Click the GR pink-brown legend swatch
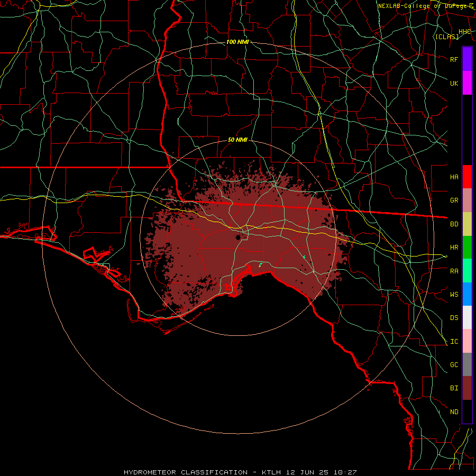 point(467,200)
